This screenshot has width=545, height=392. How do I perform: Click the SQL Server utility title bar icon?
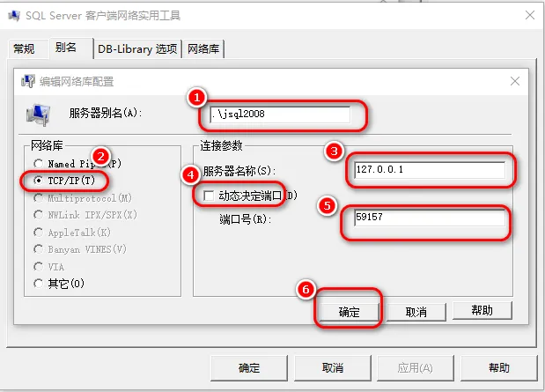click(14, 16)
